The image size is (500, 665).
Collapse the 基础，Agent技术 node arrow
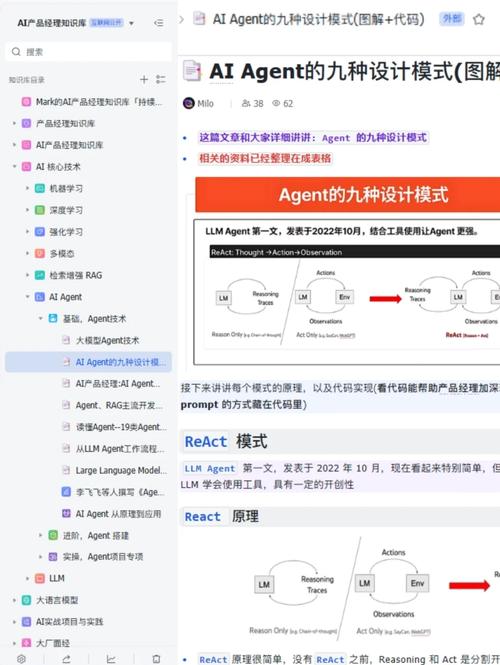coord(40,319)
